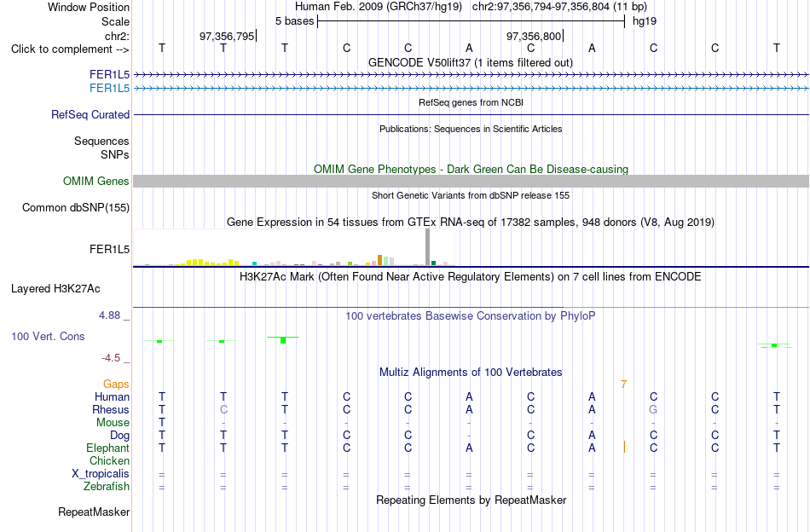Select the Chicken alignment row label
This screenshot has height=532, width=810.
[x=109, y=460]
